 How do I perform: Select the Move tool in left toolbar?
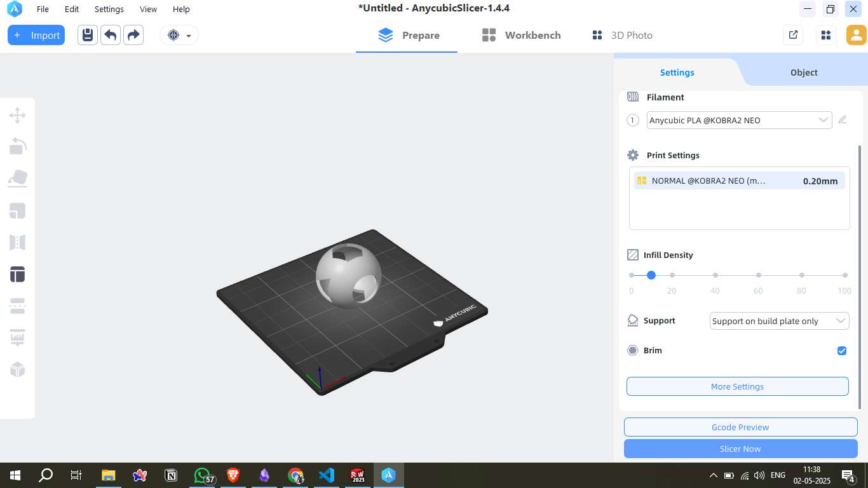coord(17,115)
